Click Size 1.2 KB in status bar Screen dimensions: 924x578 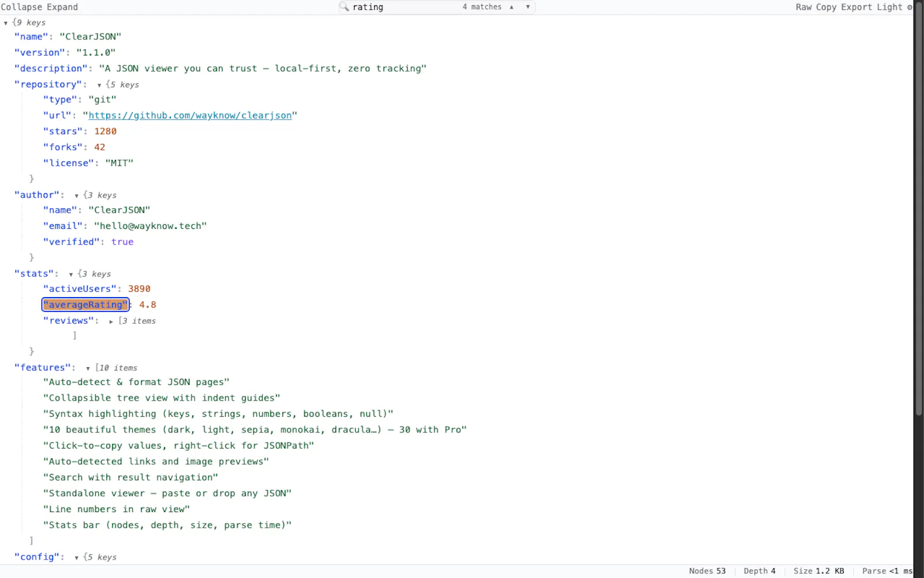coord(819,571)
